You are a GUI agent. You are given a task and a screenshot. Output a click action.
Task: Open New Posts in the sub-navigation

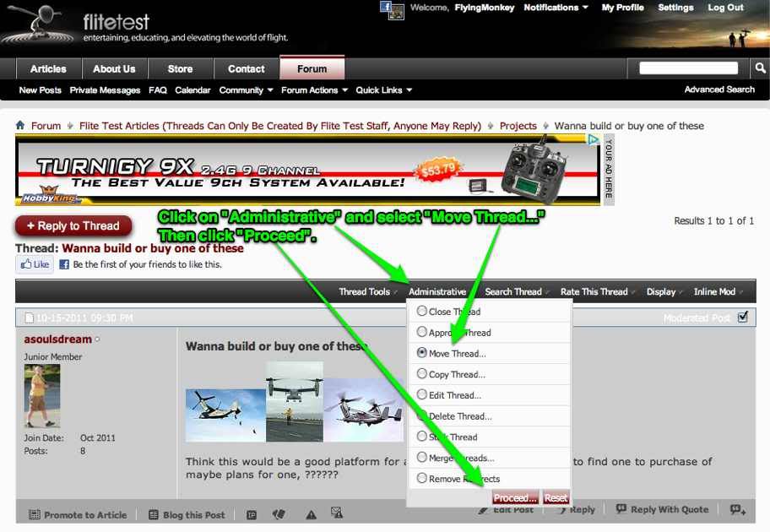tap(41, 90)
